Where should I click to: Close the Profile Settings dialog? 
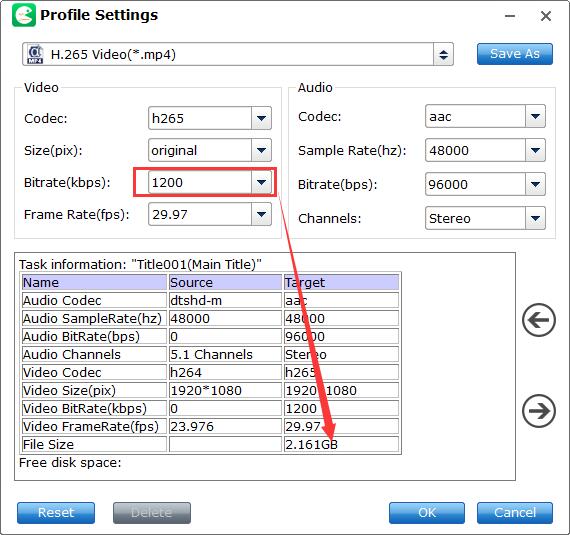tap(546, 16)
